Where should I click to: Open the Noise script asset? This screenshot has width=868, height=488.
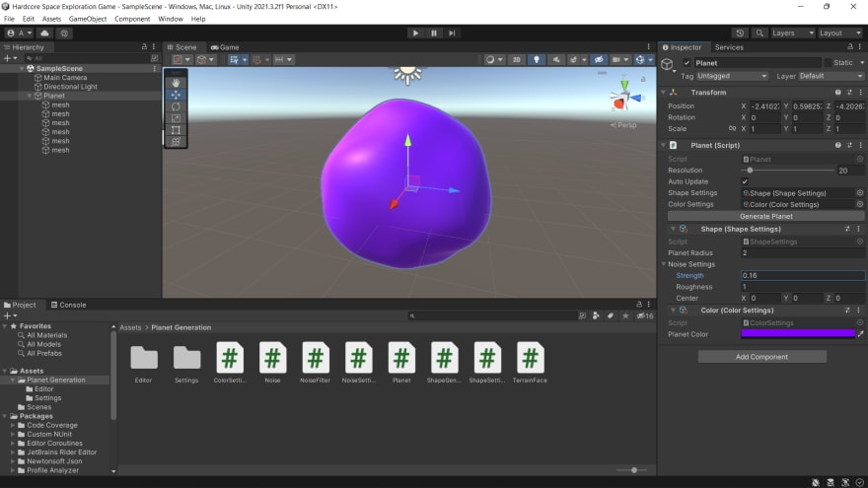[x=272, y=363]
